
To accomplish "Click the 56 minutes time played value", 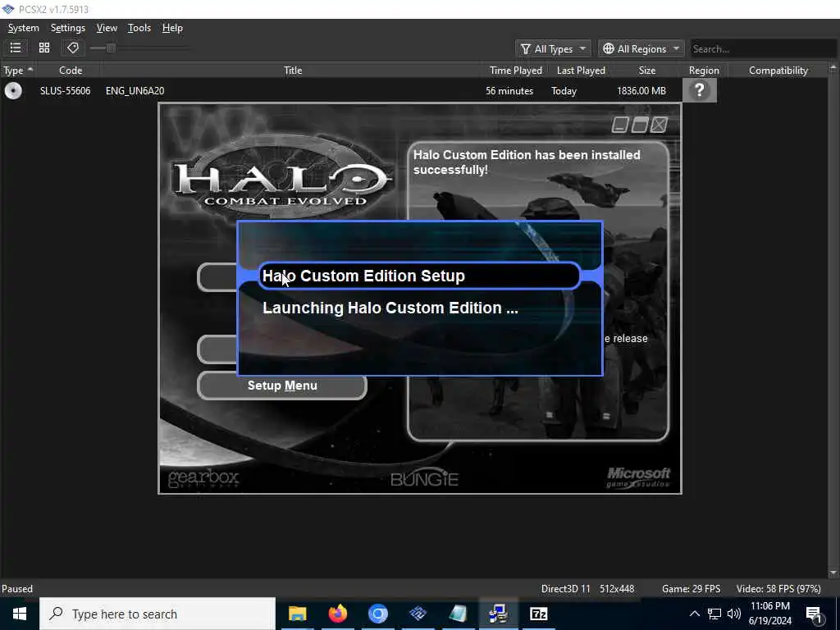I will [509, 90].
